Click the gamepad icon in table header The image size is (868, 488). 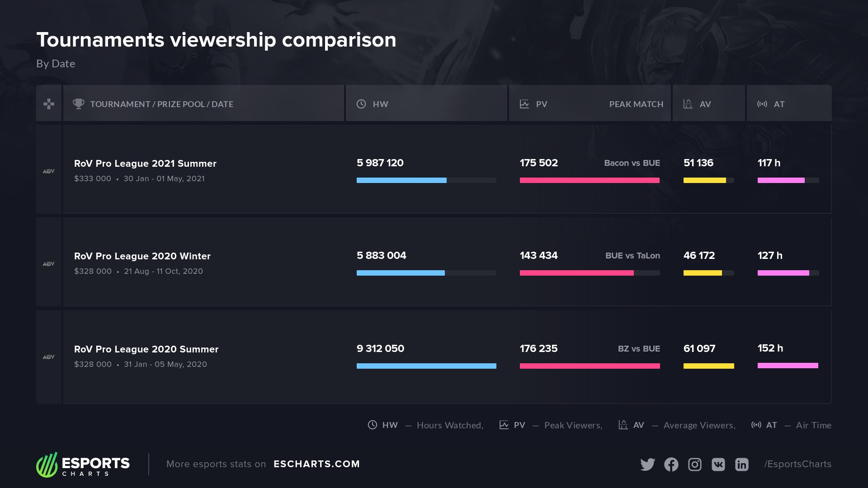point(49,104)
